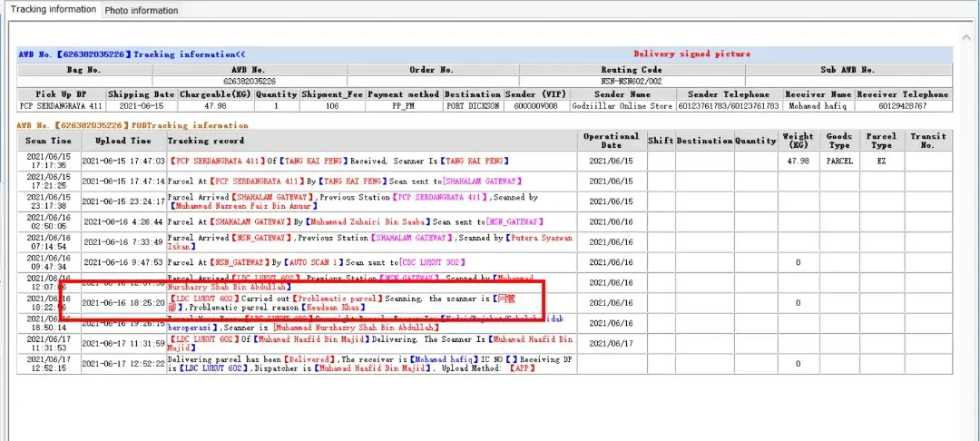980x441 pixels.
Task: Click the Parcel Type cell showing EZ
Action: (x=881, y=161)
